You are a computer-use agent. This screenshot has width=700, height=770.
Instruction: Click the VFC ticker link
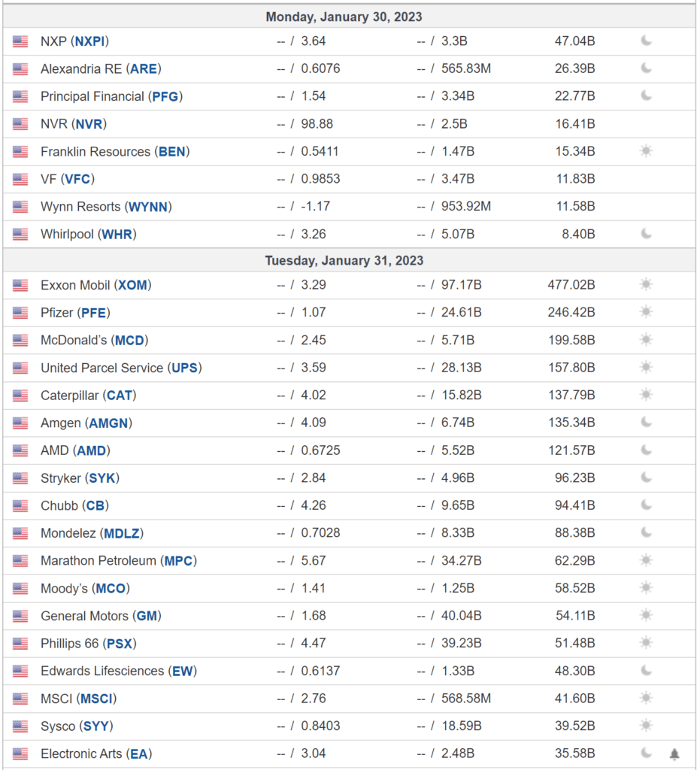point(78,179)
